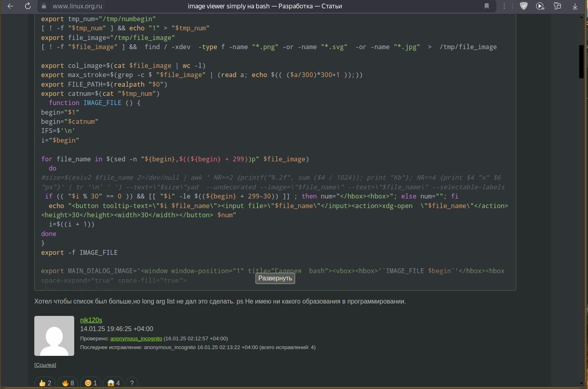Click the media playback toolbar icon
588x389 pixels.
click(x=540, y=6)
